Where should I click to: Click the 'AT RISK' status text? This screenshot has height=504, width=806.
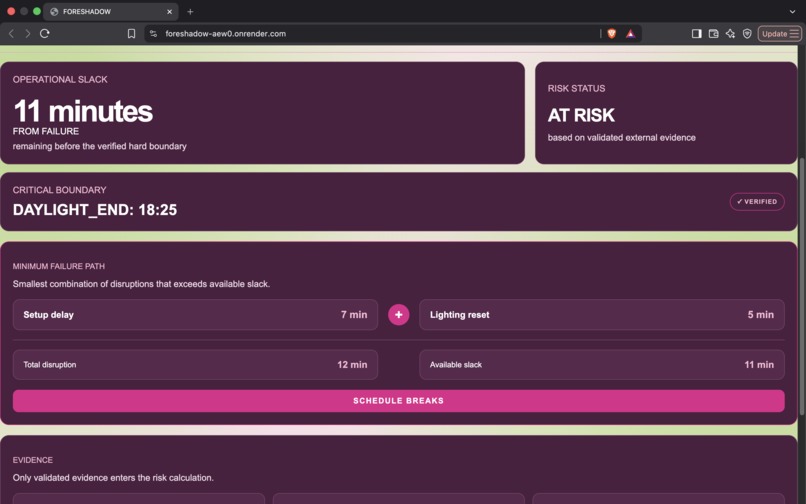pos(581,115)
